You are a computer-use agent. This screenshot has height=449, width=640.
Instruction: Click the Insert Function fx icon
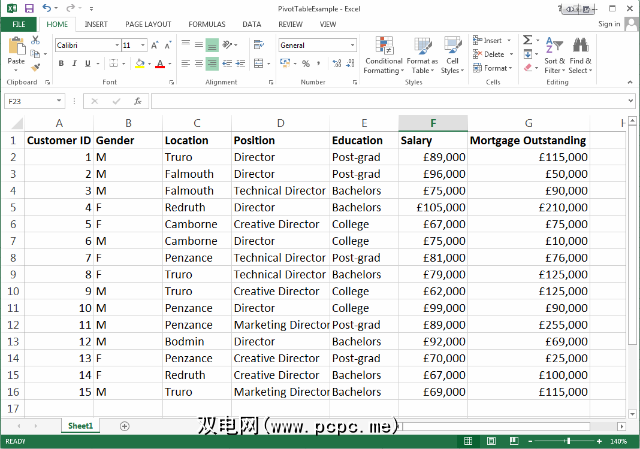137,101
